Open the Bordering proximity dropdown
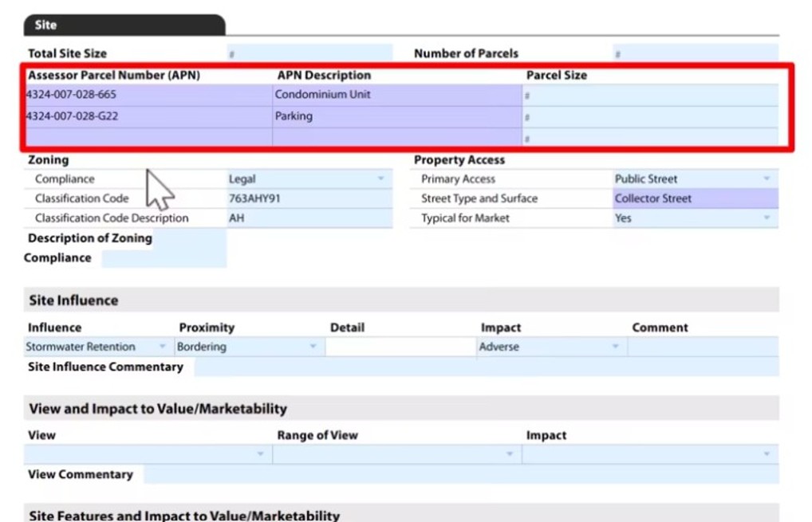The height and width of the screenshot is (522, 812). pos(313,347)
